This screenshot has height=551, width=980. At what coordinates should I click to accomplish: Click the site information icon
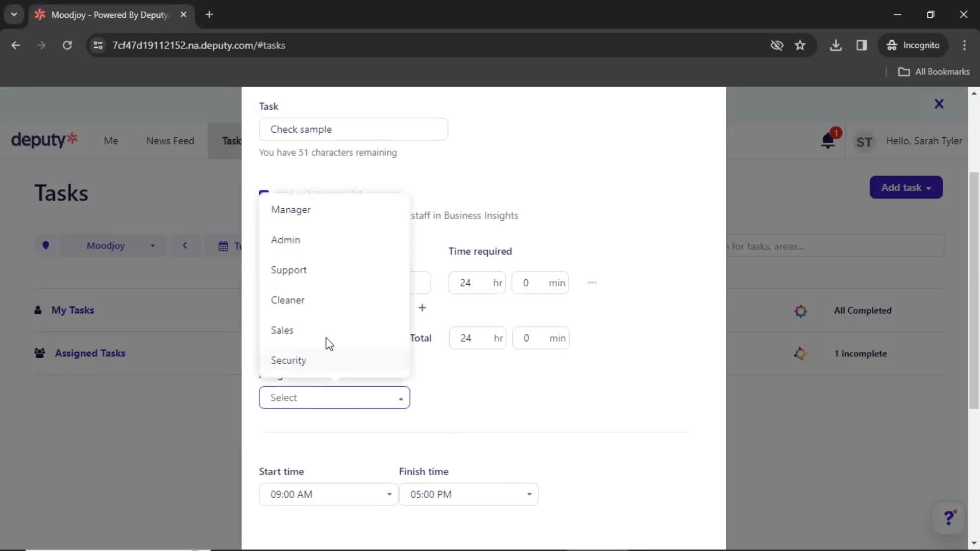click(98, 45)
